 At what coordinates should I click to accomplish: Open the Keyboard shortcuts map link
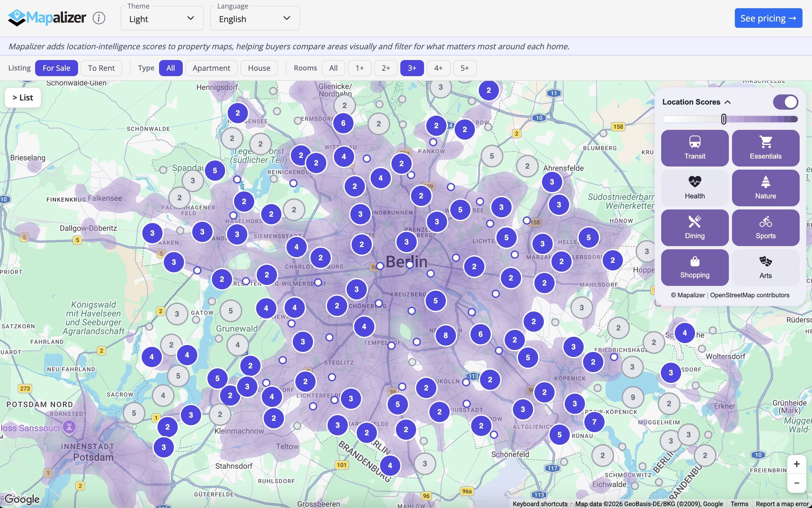(540, 504)
